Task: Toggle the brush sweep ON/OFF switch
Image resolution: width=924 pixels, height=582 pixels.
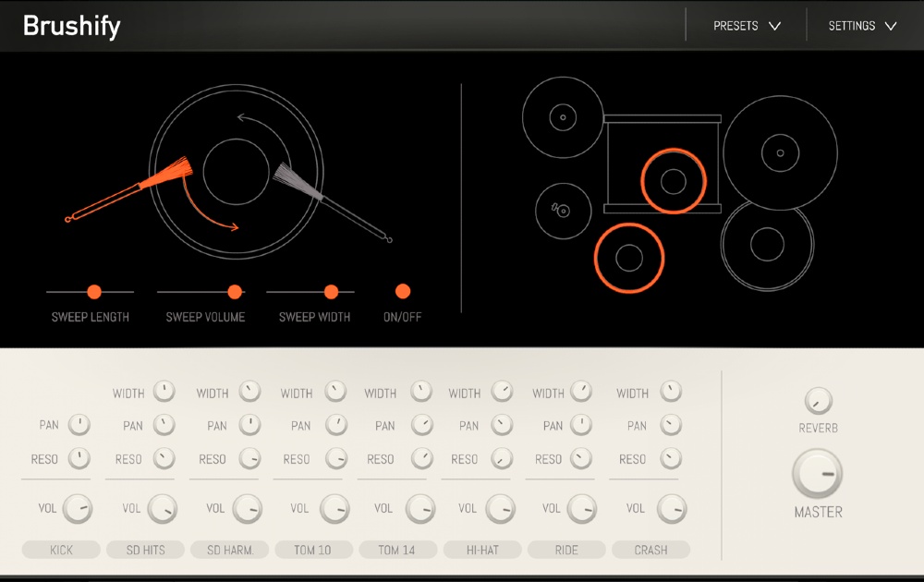Action: pos(402,291)
